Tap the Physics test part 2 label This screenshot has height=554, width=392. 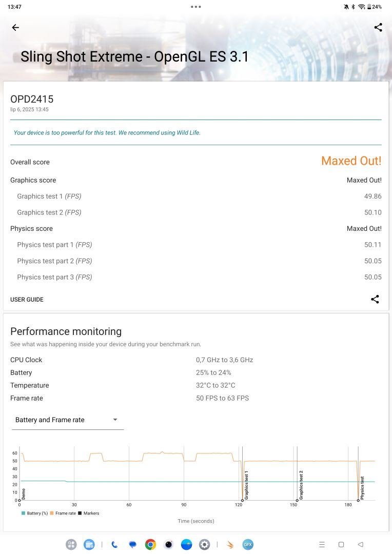[54, 261]
